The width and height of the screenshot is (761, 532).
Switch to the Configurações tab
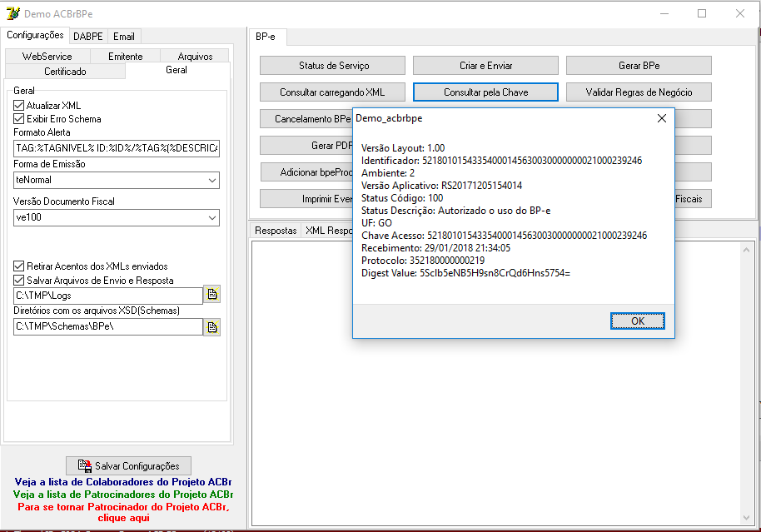pos(35,35)
